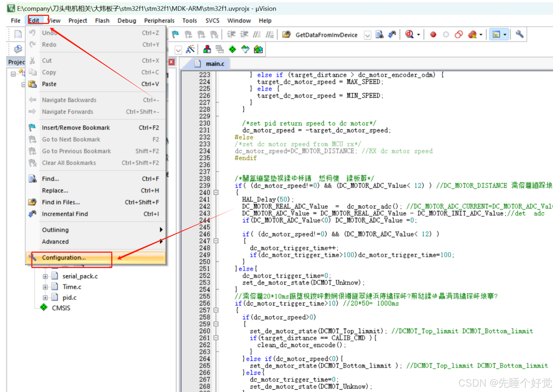Open Select Software Packs icon
The height and width of the screenshot is (392, 553).
point(245,49)
